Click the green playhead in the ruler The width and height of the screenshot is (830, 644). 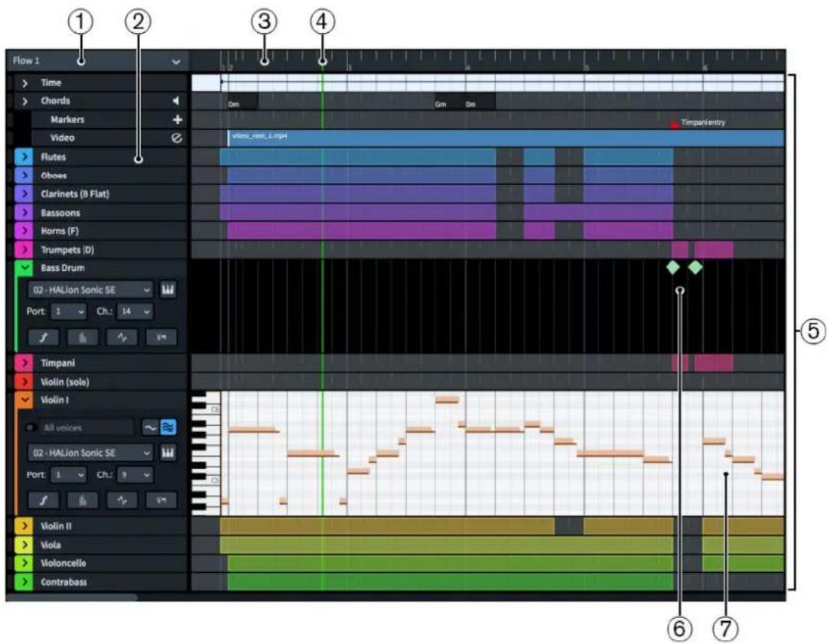coord(322,61)
